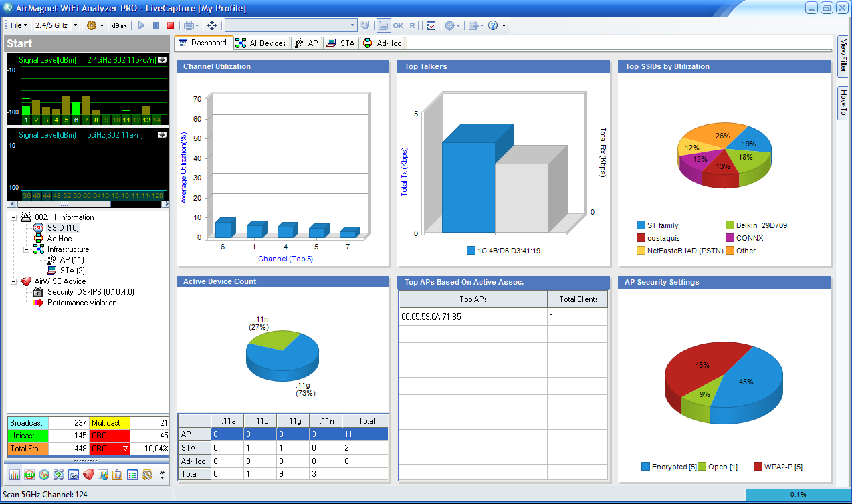The width and height of the screenshot is (852, 504).
Task: Click the 5GHz chart scroll right arrow
Action: [165, 204]
